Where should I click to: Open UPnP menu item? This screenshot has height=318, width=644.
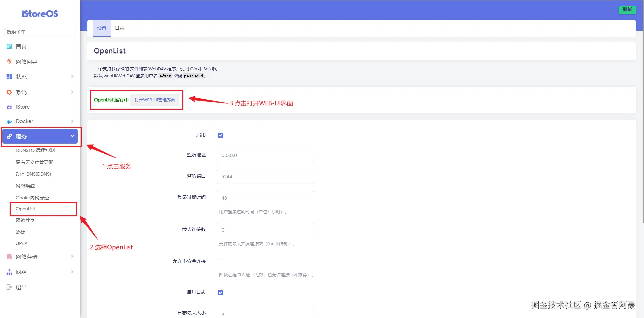coord(21,243)
